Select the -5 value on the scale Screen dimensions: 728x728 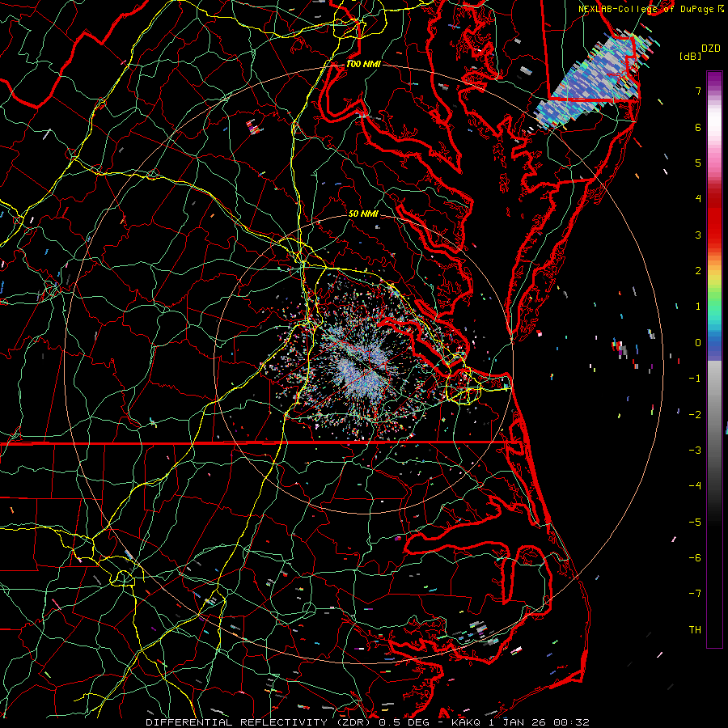(x=695, y=523)
